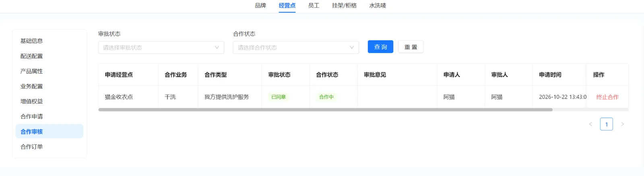This screenshot has height=176, width=644.
Task: Go to previous page arrow
Action: (590, 124)
